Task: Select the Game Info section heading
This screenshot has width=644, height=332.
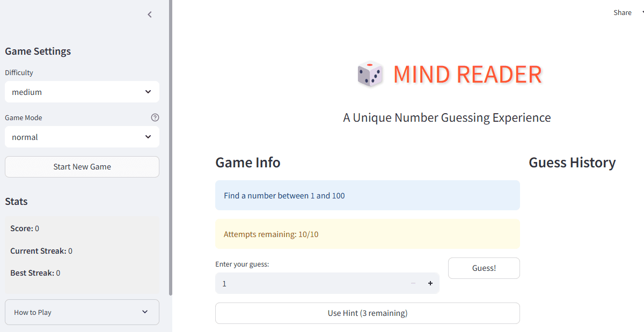Action: coord(247,163)
